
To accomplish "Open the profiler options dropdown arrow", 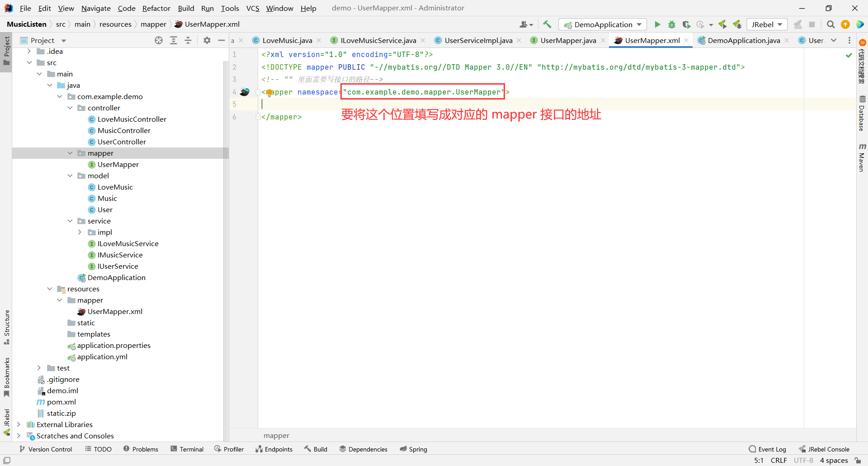I will [x=711, y=25].
